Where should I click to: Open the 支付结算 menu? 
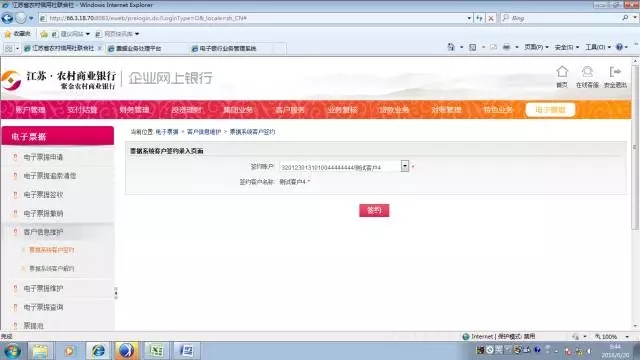pos(82,110)
